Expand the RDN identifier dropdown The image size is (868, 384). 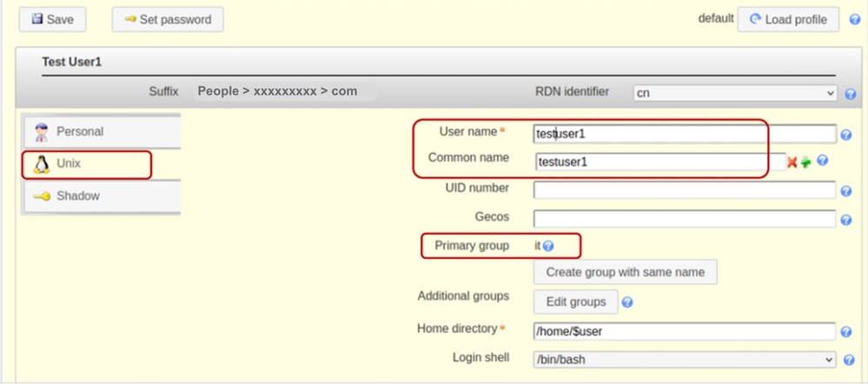pyautogui.click(x=735, y=93)
